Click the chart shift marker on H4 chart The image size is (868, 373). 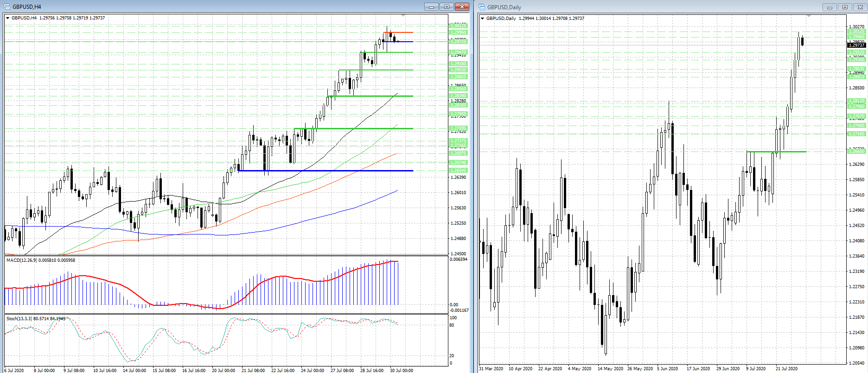click(403, 16)
